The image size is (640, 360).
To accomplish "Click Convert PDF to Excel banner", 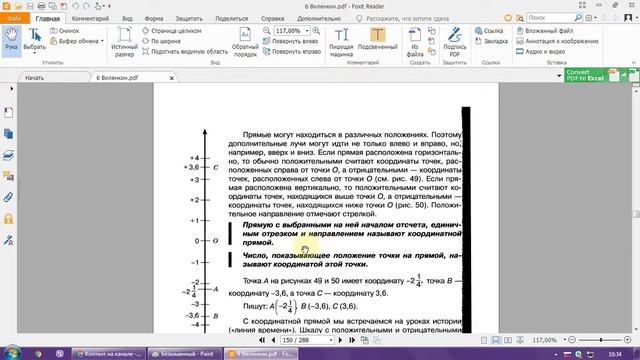I will pyautogui.click(x=602, y=75).
